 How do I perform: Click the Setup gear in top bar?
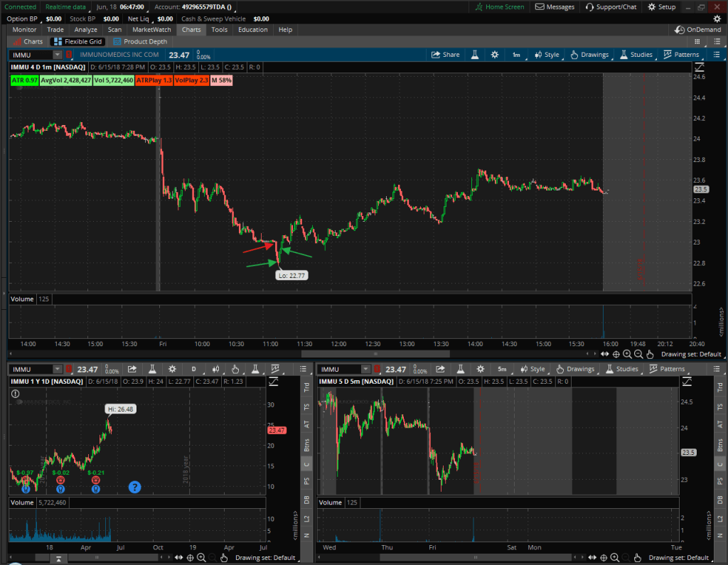tap(661, 6)
